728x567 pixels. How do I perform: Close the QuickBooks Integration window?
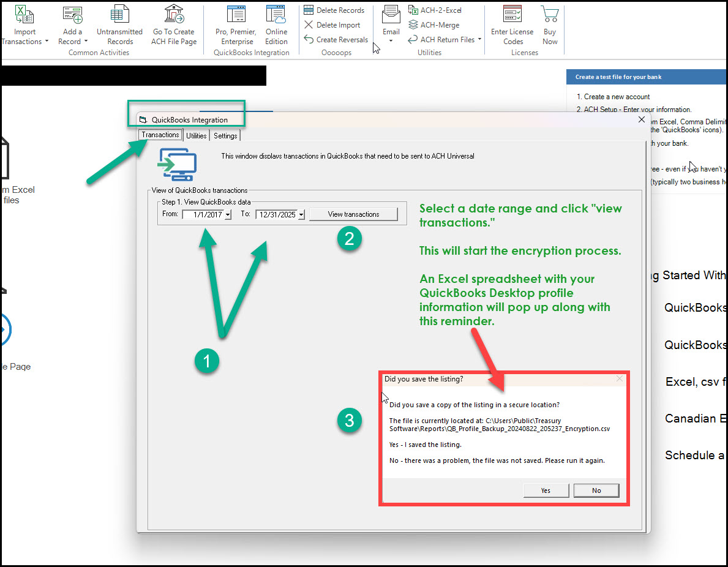[641, 120]
